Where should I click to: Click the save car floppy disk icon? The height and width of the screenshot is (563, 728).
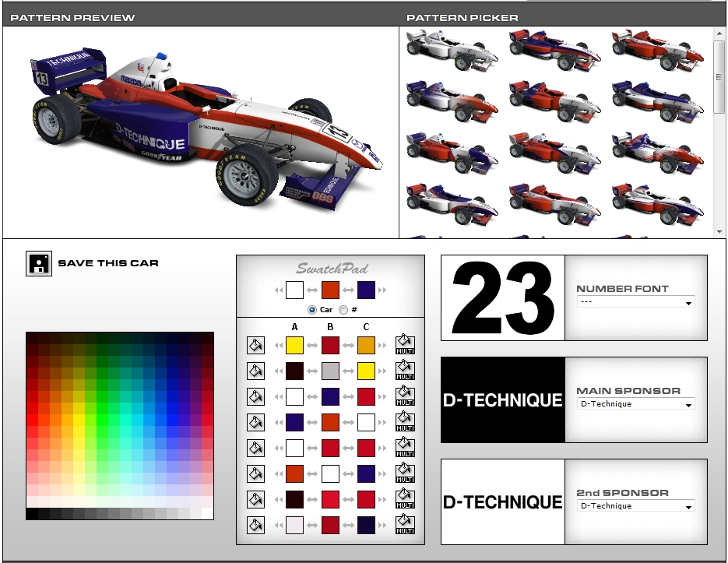38,264
